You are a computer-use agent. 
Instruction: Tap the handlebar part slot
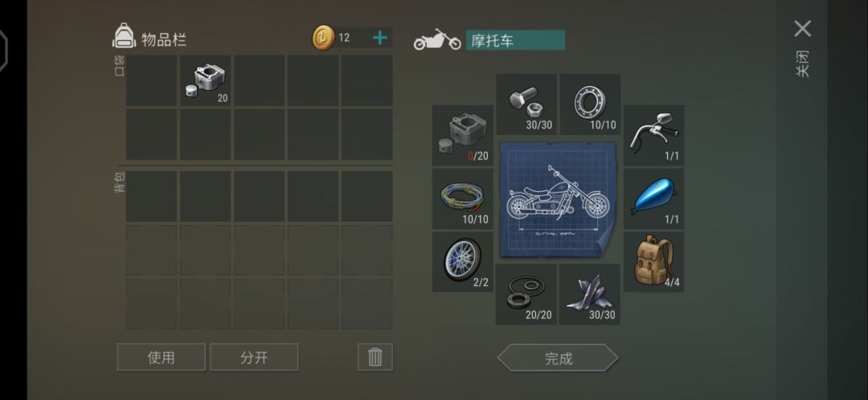click(653, 136)
